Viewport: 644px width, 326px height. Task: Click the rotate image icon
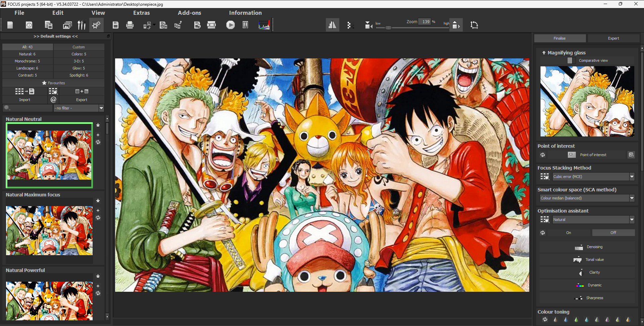474,25
